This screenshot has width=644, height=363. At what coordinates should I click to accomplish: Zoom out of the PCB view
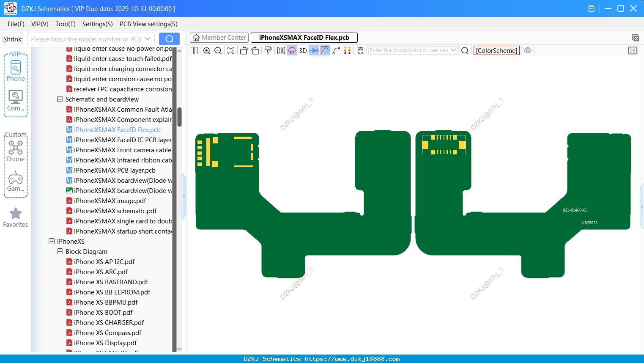218,51
